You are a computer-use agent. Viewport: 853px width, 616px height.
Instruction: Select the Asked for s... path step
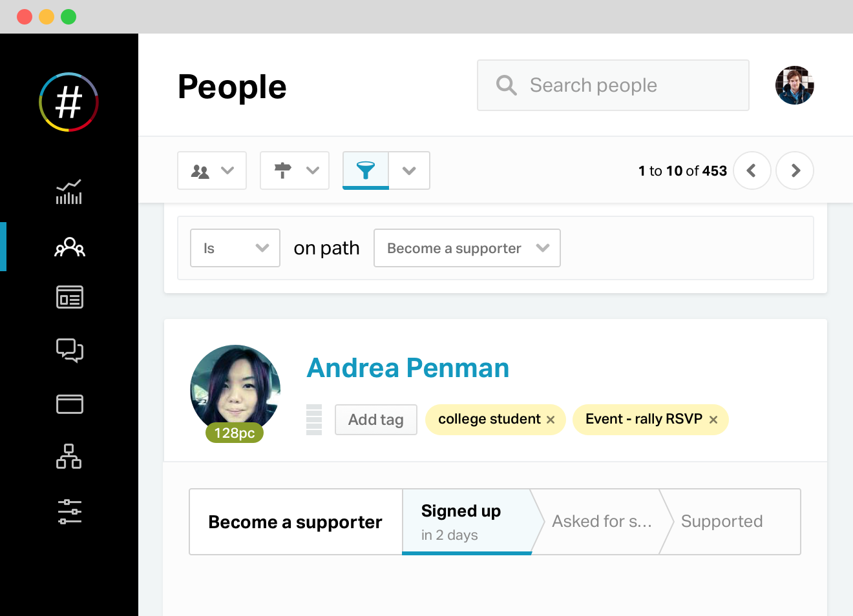(601, 522)
